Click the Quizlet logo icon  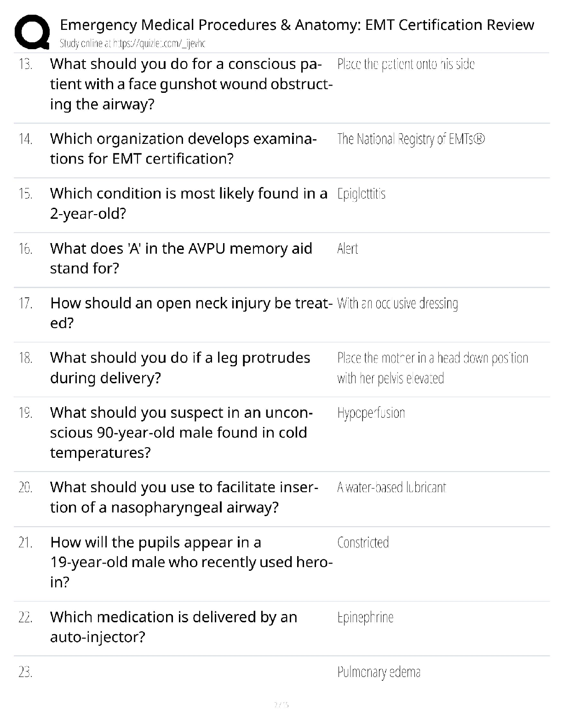[32, 32]
